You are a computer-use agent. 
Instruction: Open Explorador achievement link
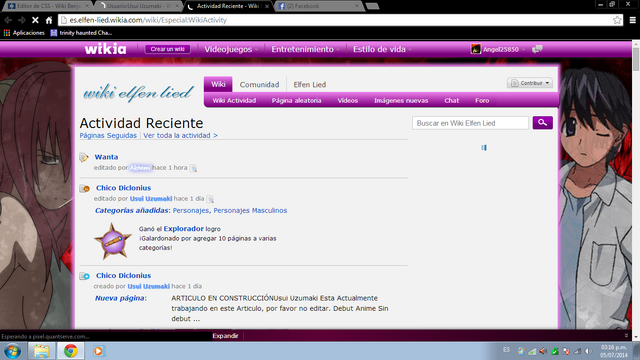pyautogui.click(x=183, y=229)
